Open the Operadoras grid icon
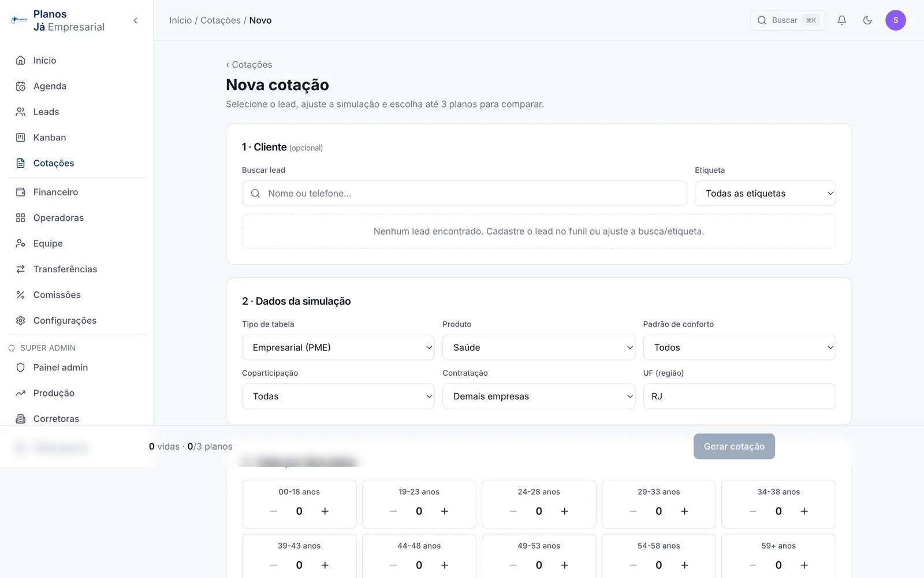The width and height of the screenshot is (924, 578). 21,218
